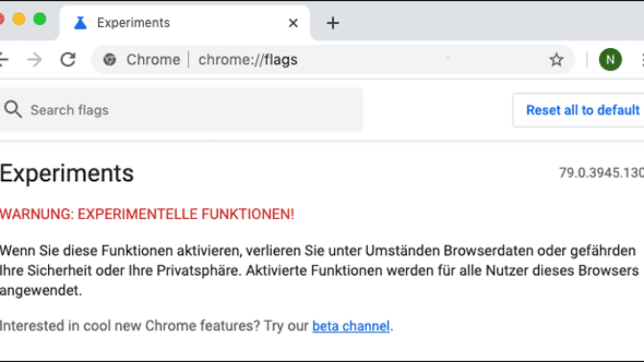Click the Chrome site info icon

110,60
